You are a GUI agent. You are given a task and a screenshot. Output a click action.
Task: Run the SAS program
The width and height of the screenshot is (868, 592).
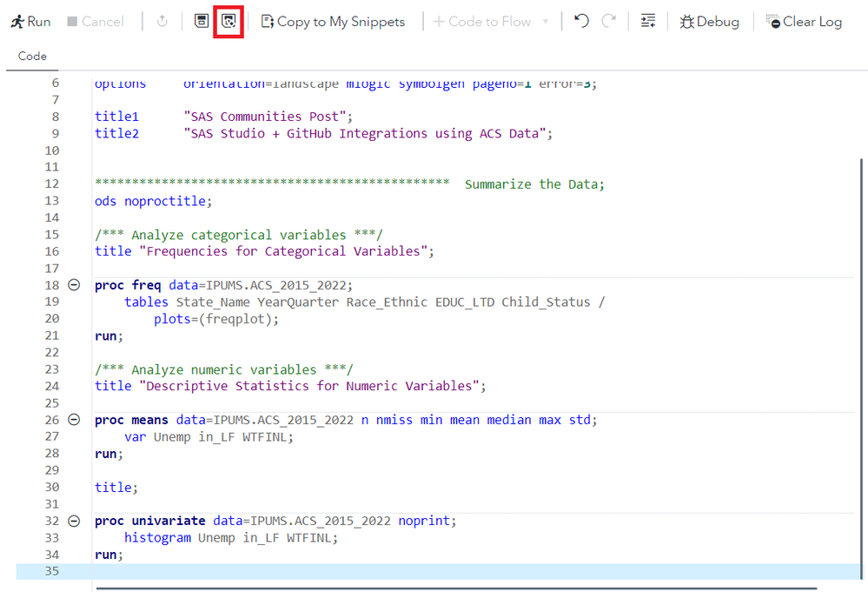[30, 21]
